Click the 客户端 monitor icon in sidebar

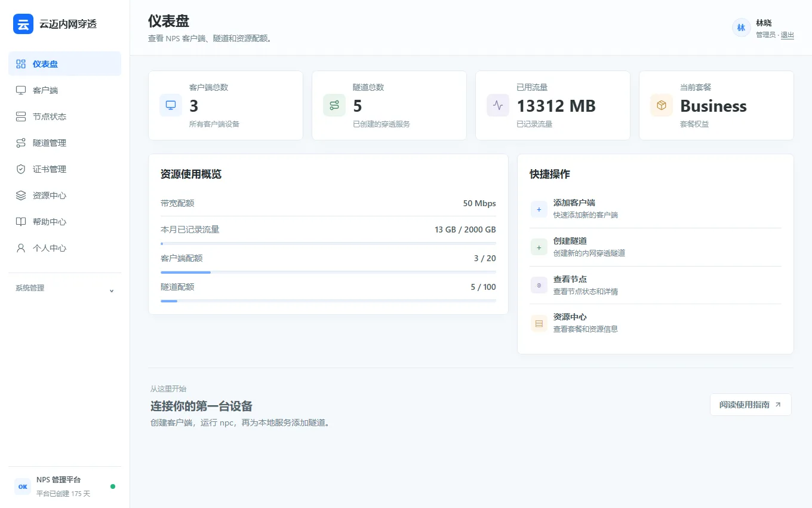coord(21,90)
